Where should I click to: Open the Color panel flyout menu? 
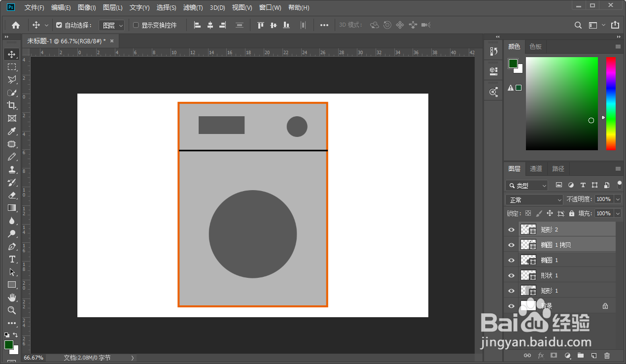pos(618,46)
